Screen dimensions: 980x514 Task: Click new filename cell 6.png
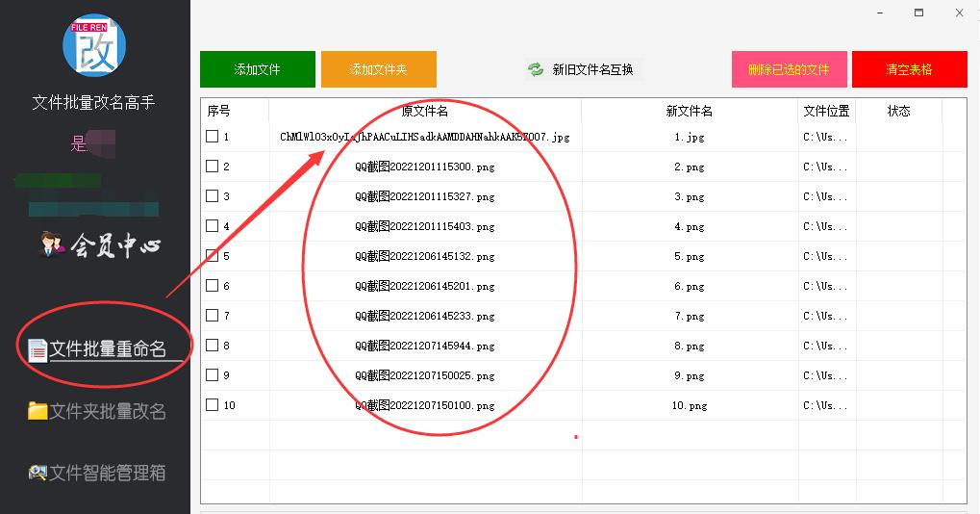point(690,287)
